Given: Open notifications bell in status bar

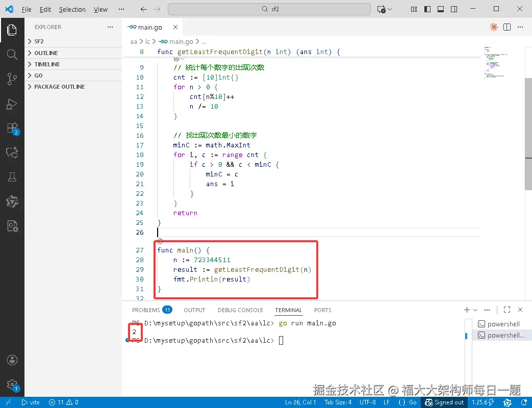Looking at the screenshot, I should [x=524, y=402].
